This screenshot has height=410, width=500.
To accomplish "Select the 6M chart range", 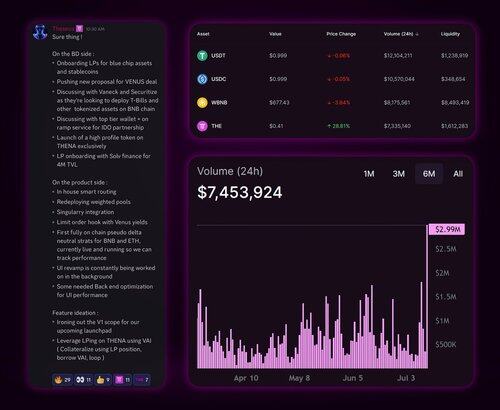I will 429,174.
